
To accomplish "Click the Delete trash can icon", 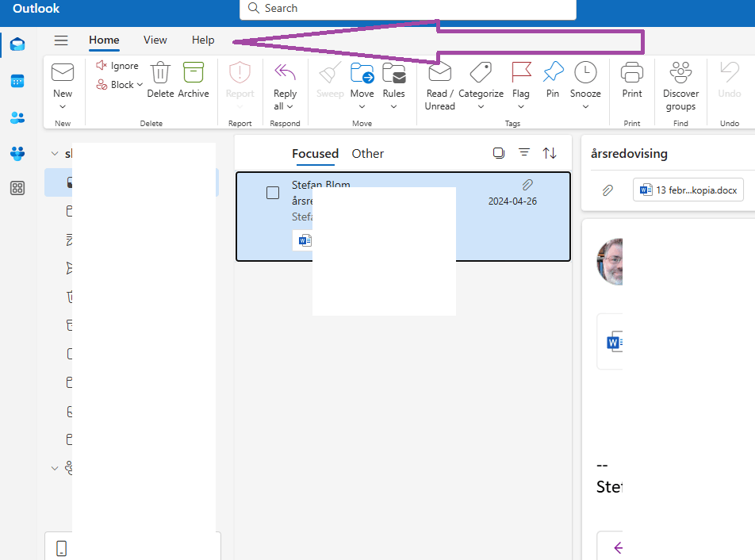I will 160,73.
